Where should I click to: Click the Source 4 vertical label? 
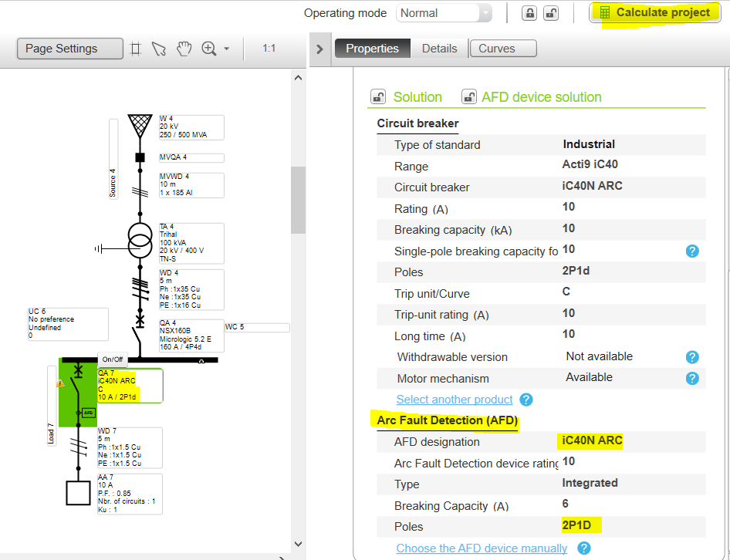click(113, 159)
